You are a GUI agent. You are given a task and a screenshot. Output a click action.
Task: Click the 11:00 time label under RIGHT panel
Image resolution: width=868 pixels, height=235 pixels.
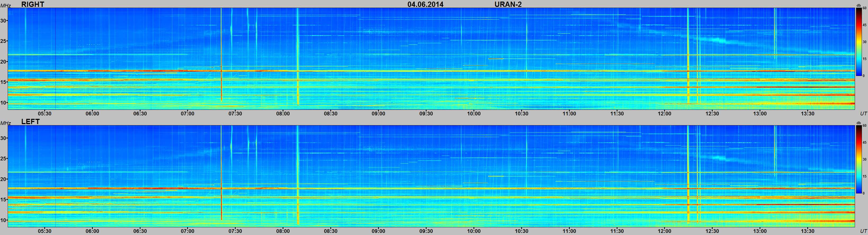(569, 114)
